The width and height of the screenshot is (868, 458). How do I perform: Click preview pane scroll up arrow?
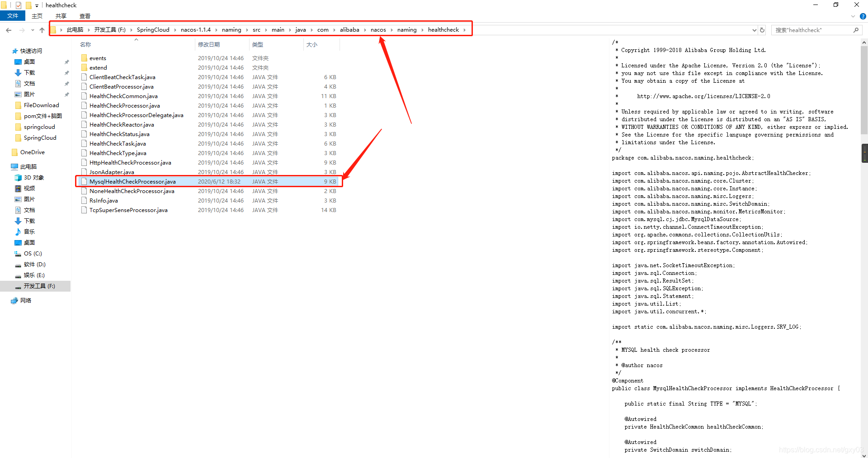coord(864,42)
